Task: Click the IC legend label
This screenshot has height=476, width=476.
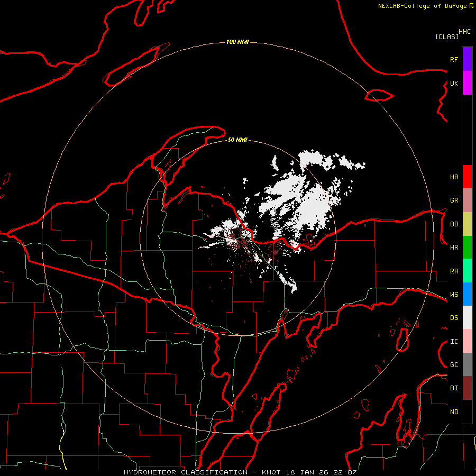Action: coord(454,342)
